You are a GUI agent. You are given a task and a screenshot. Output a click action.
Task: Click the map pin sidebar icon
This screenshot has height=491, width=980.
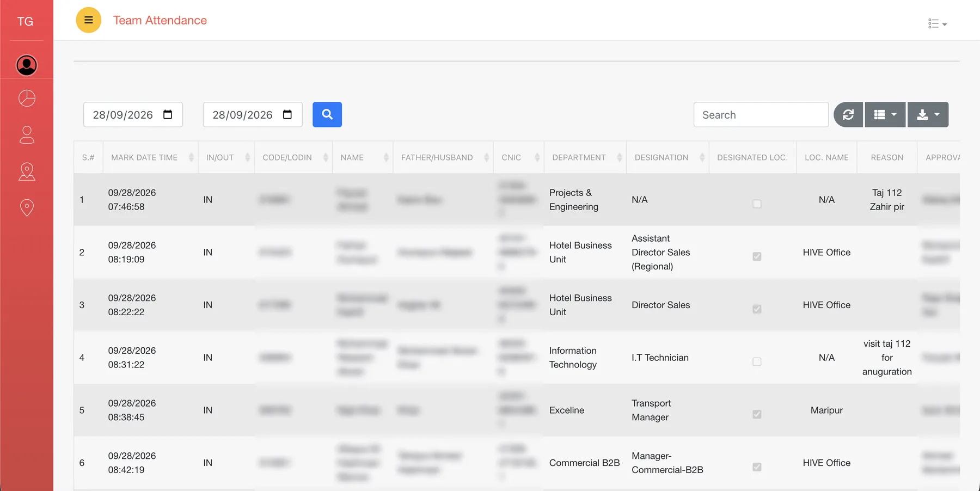(x=27, y=207)
